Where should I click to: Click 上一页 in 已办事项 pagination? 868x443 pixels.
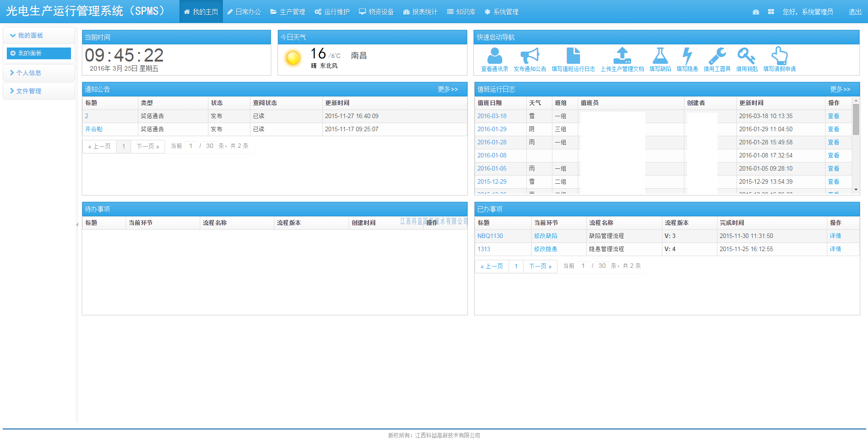click(492, 266)
